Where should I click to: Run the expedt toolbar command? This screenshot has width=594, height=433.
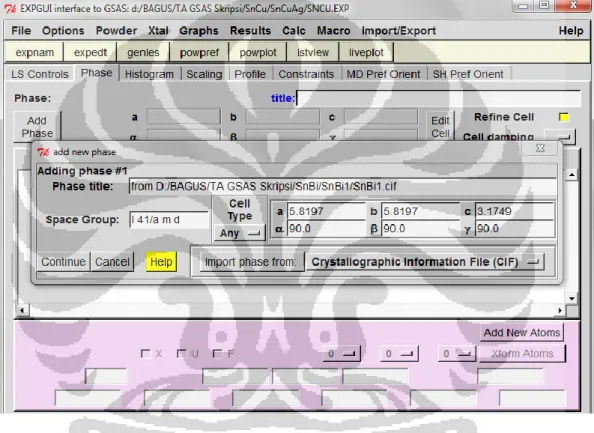click(91, 52)
